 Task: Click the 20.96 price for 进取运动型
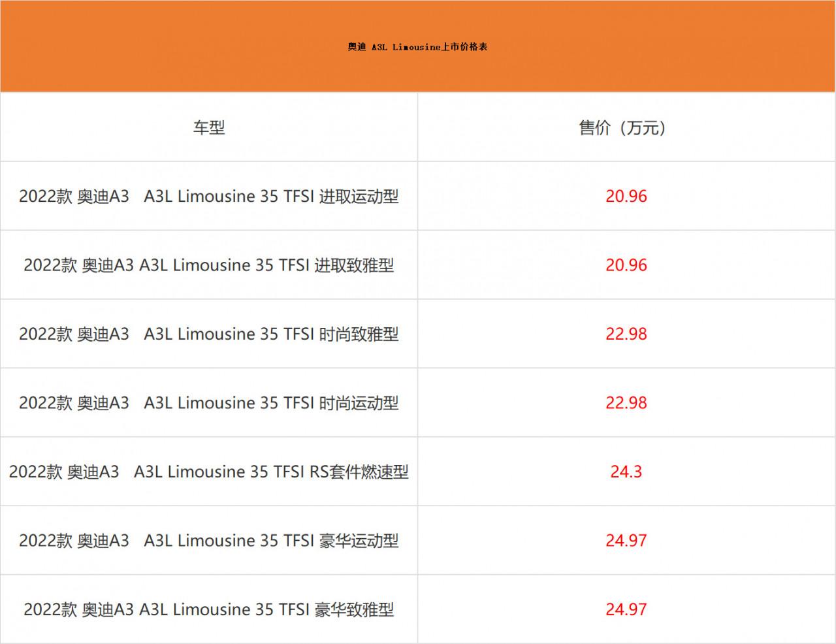click(x=626, y=197)
